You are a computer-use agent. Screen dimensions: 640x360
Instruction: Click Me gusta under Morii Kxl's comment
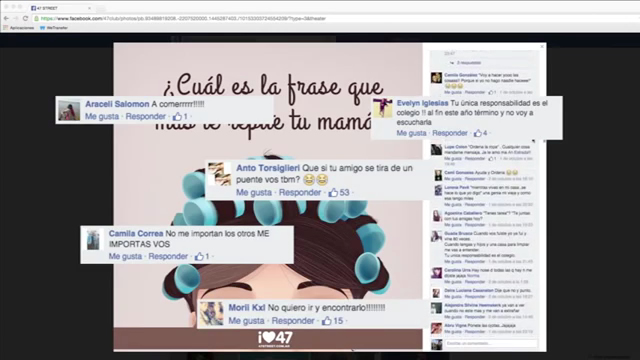point(246,321)
